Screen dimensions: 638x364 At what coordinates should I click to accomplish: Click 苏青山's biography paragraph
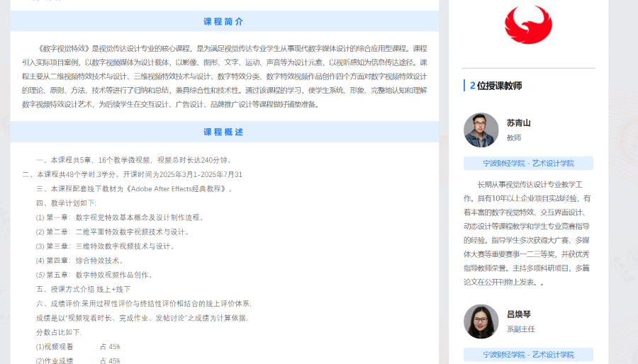coord(528,234)
